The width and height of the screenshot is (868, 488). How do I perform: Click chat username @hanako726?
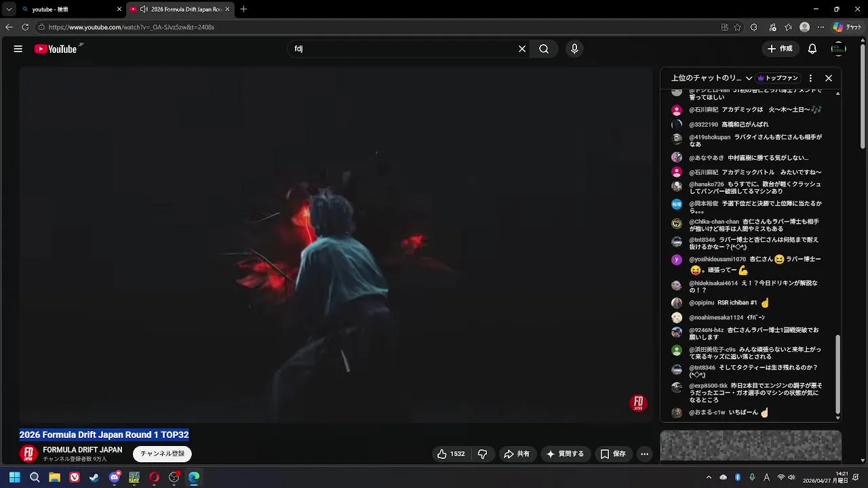pyautogui.click(x=707, y=184)
